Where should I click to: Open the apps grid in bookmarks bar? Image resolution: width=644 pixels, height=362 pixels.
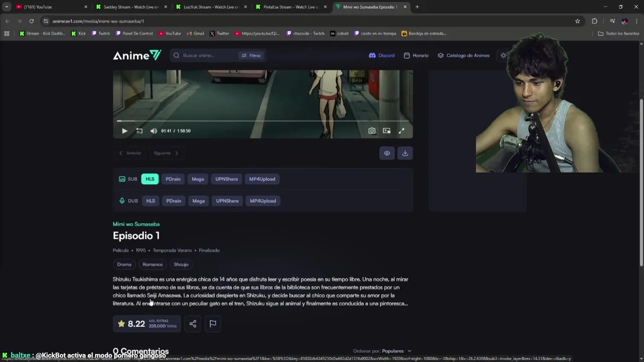click(x=7, y=34)
